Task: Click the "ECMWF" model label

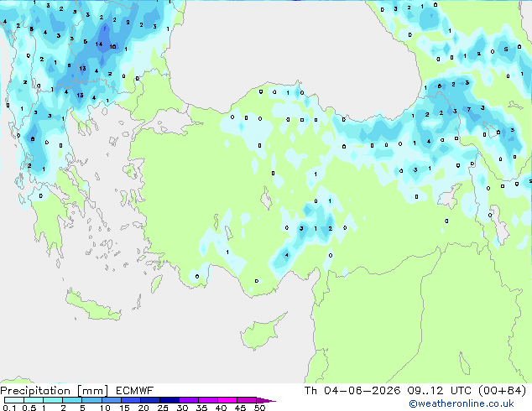Action: (134, 391)
